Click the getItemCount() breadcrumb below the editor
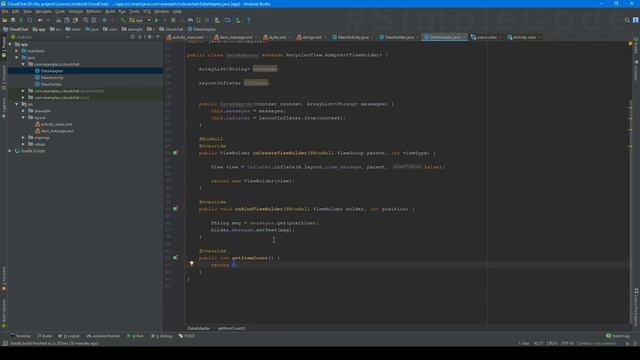 pyautogui.click(x=231, y=328)
